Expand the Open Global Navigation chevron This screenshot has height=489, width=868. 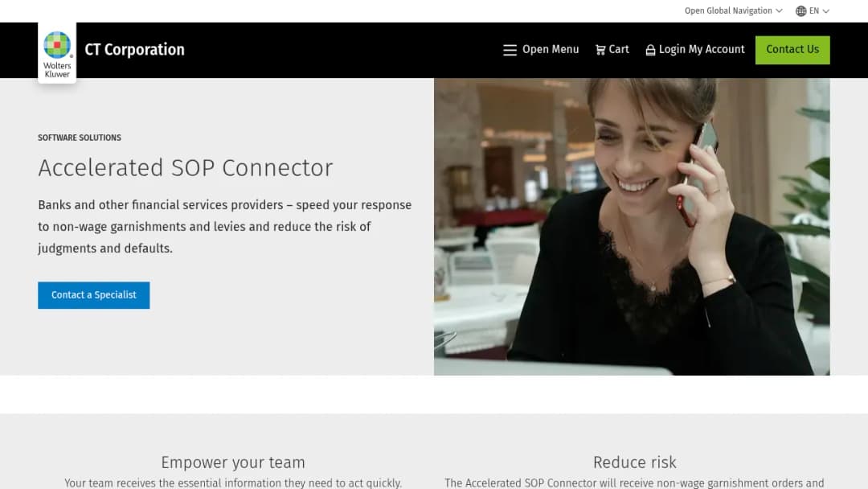779,10
